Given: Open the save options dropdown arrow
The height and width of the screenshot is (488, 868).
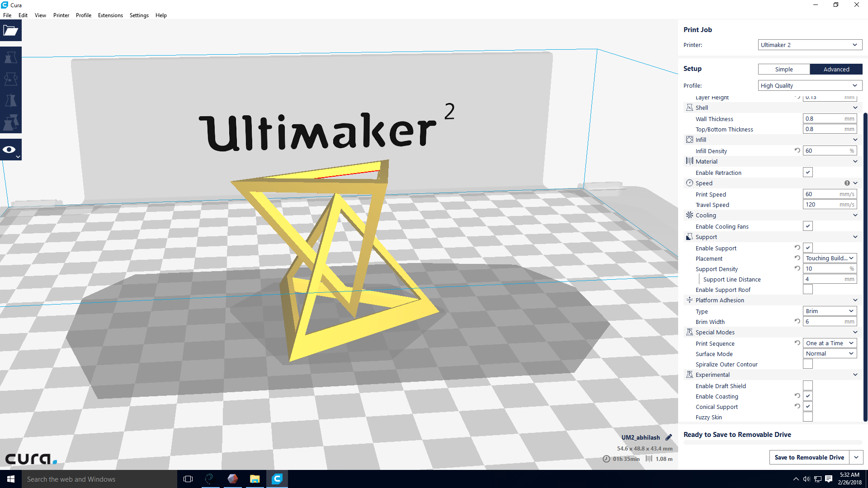Looking at the screenshot, I should coord(856,457).
